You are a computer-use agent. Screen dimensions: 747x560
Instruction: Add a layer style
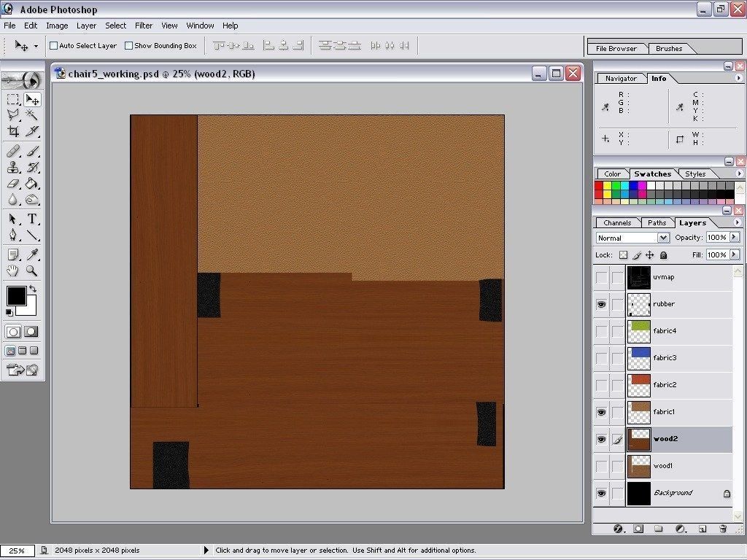click(618, 529)
